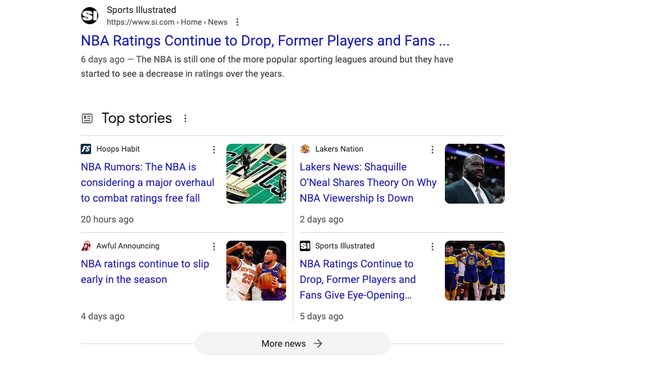Open NBA ratings continue to slip story
This screenshot has height=376, width=668.
pos(145,272)
